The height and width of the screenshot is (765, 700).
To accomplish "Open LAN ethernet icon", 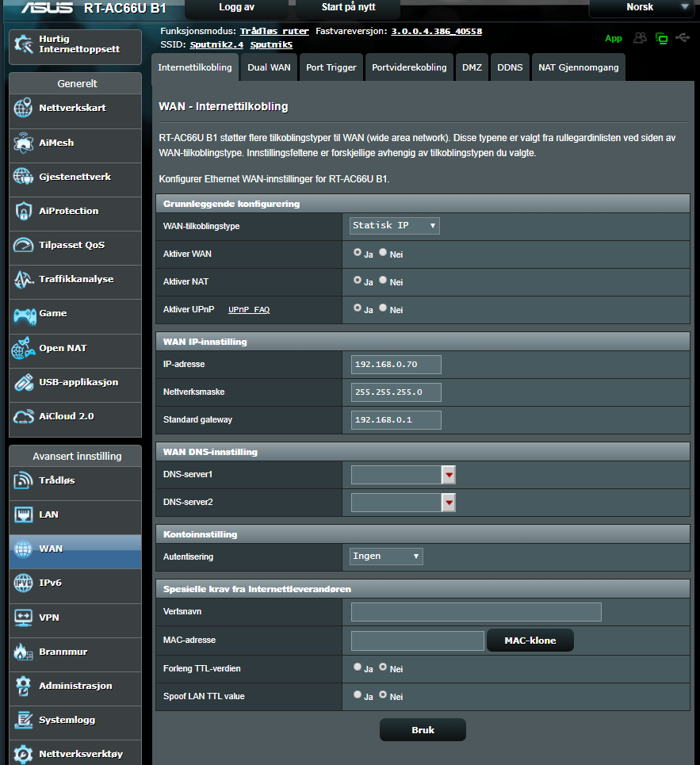I will 23,514.
